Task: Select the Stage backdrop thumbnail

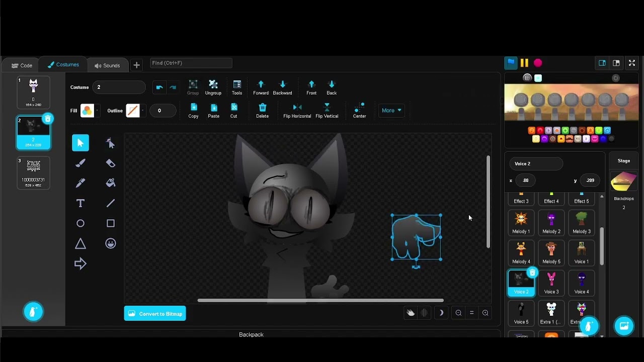Action: click(624, 182)
